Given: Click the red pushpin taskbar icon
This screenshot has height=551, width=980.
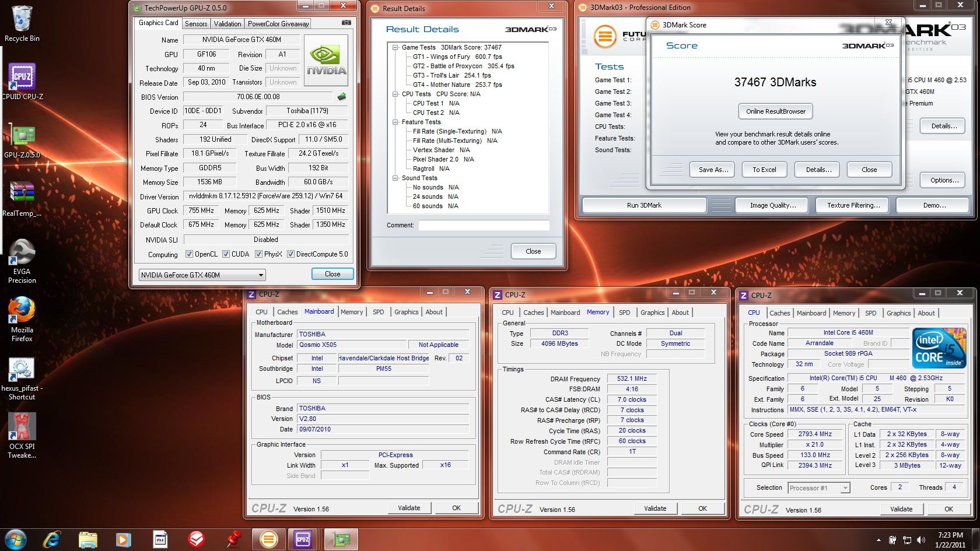Looking at the screenshot, I should point(233,539).
